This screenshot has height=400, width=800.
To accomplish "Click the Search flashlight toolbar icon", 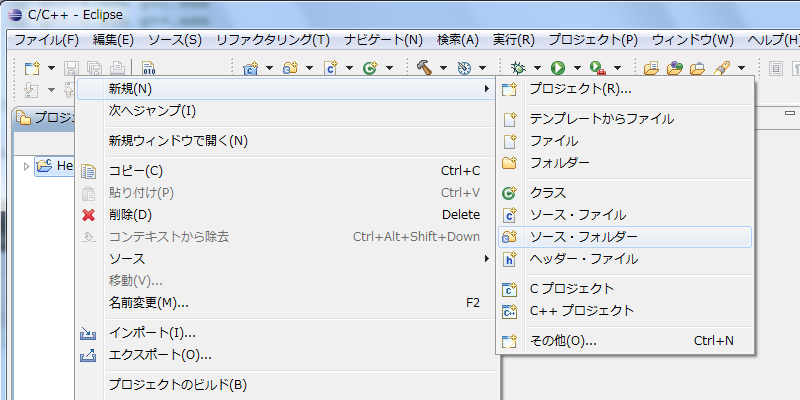I will point(722,68).
